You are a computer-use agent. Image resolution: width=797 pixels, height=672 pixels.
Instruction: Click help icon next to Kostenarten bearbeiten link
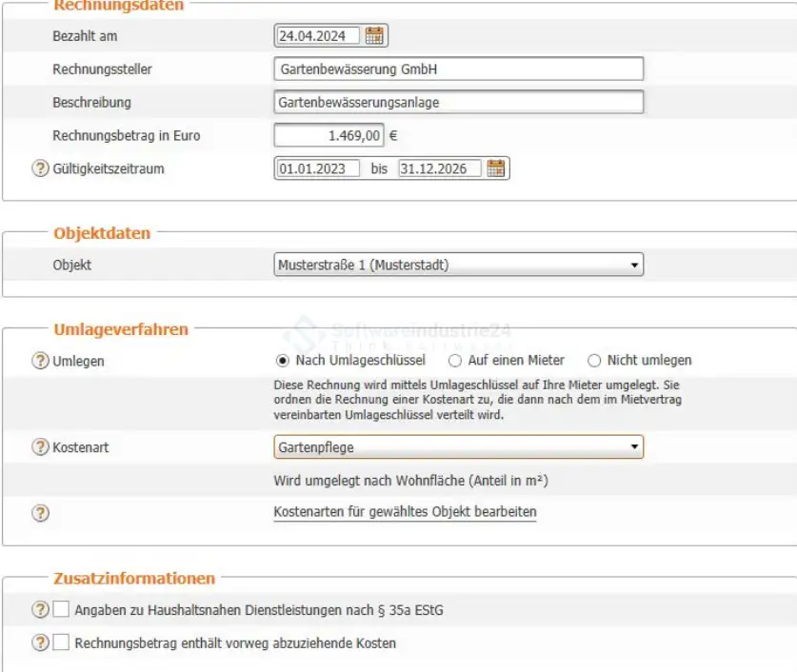(x=40, y=513)
